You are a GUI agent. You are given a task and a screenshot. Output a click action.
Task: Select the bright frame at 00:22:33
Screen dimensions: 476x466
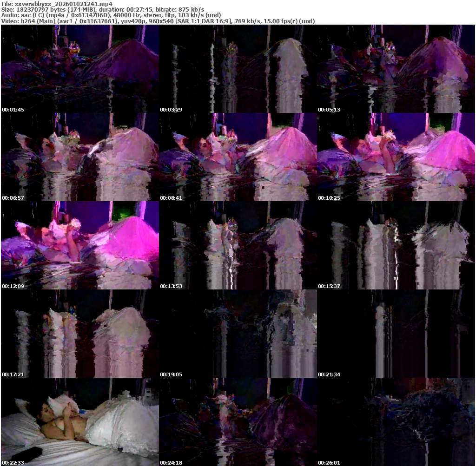79,422
